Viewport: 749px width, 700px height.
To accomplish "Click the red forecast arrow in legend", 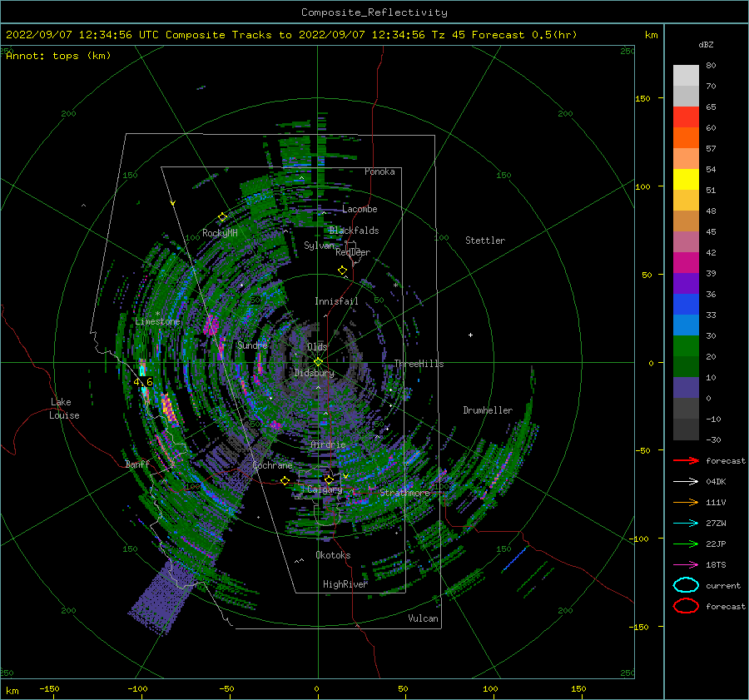I will click(686, 460).
